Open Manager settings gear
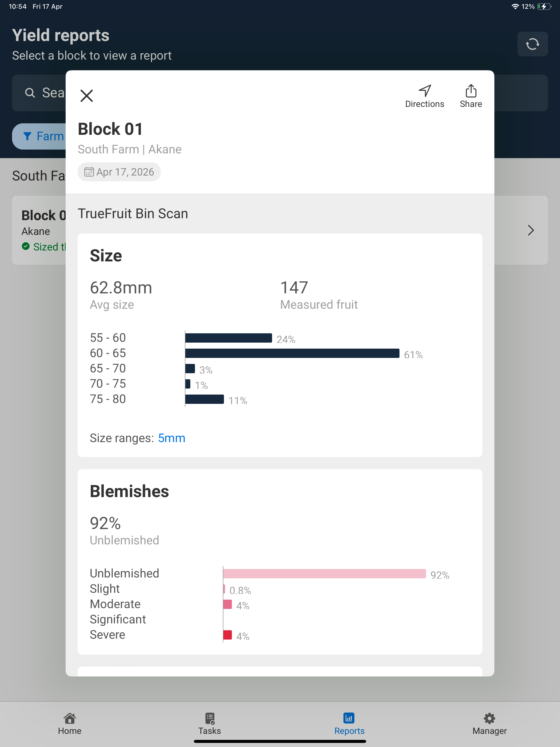Screen dimensions: 560x747 tap(489, 718)
